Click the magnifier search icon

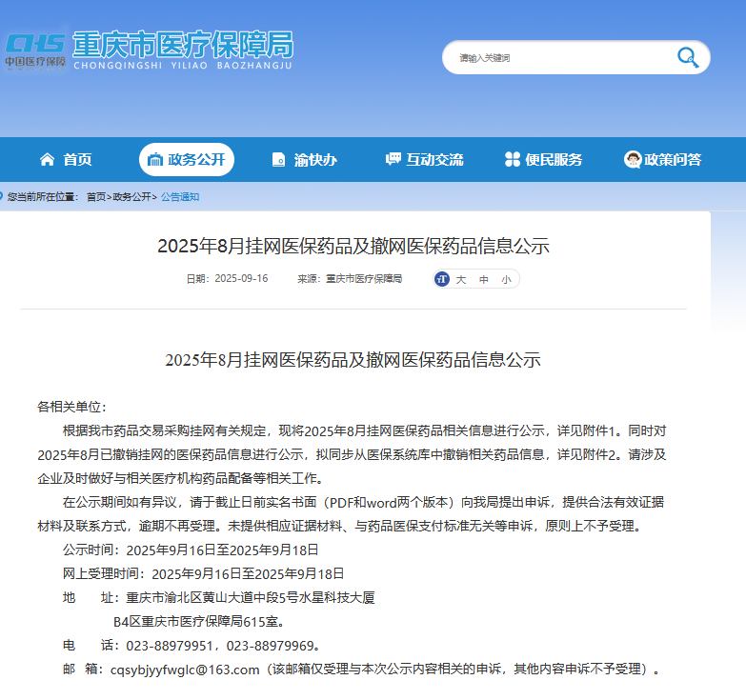click(x=688, y=57)
